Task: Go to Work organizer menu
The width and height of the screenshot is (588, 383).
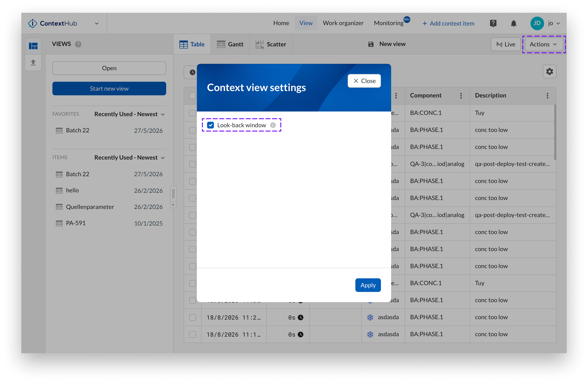Action: (343, 23)
